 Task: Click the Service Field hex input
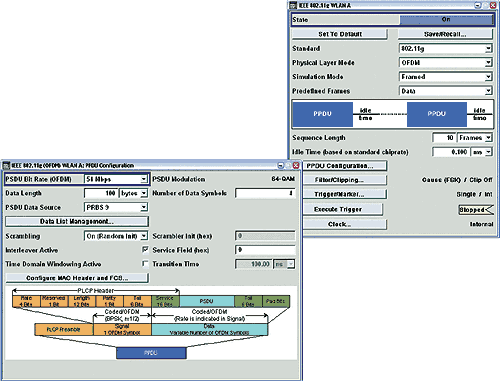(265, 250)
